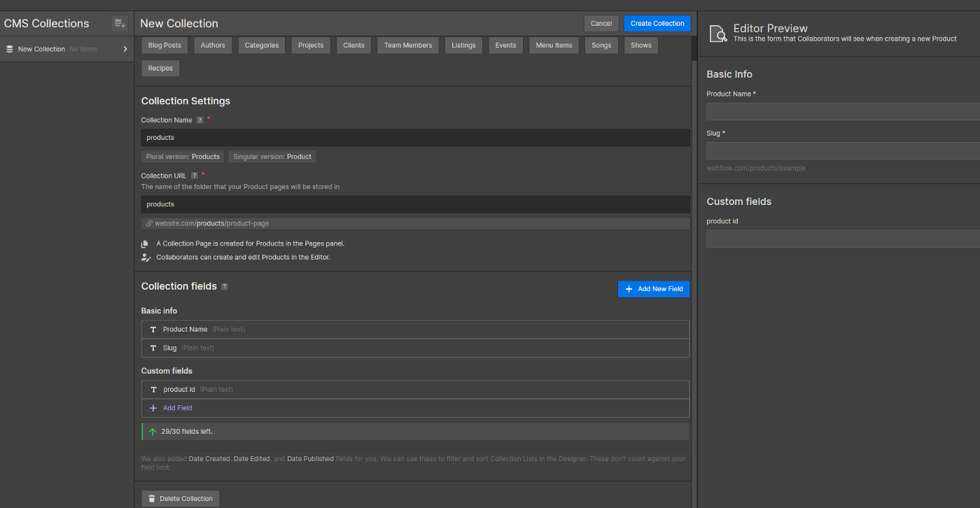Choose the Projects template
The width and height of the screenshot is (980, 508).
(x=311, y=45)
